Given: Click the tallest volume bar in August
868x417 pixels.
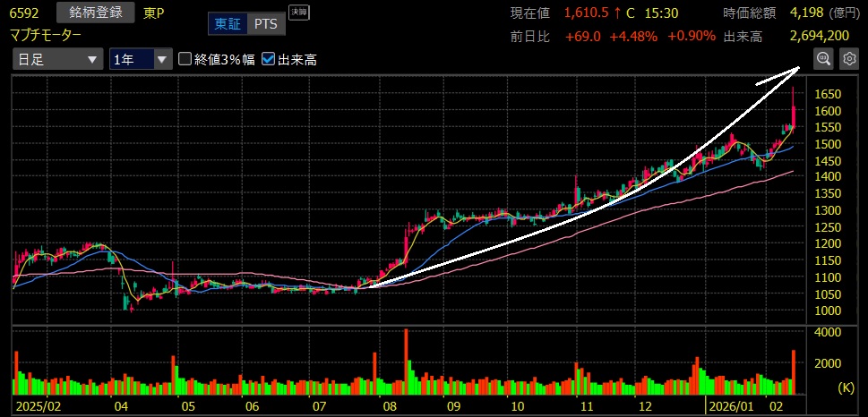Looking at the screenshot, I should (406, 362).
